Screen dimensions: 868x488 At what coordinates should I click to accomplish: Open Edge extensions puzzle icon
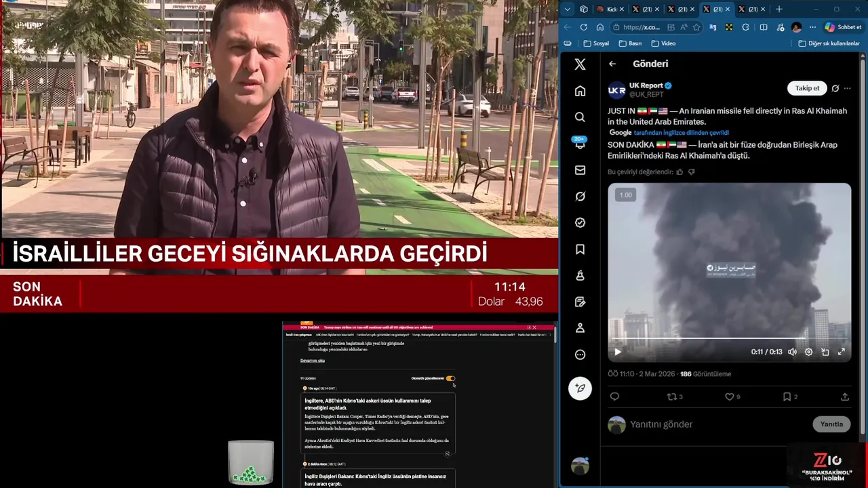(x=745, y=27)
